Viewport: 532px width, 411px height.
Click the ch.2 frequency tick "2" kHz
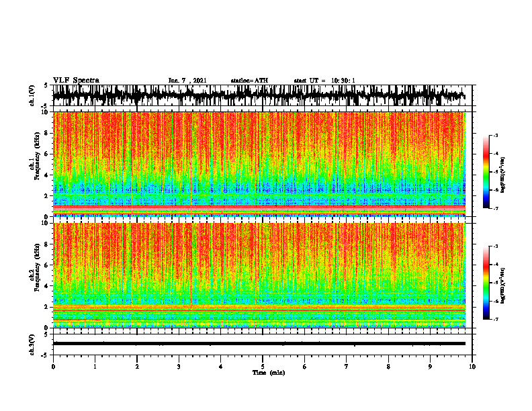tap(47, 307)
